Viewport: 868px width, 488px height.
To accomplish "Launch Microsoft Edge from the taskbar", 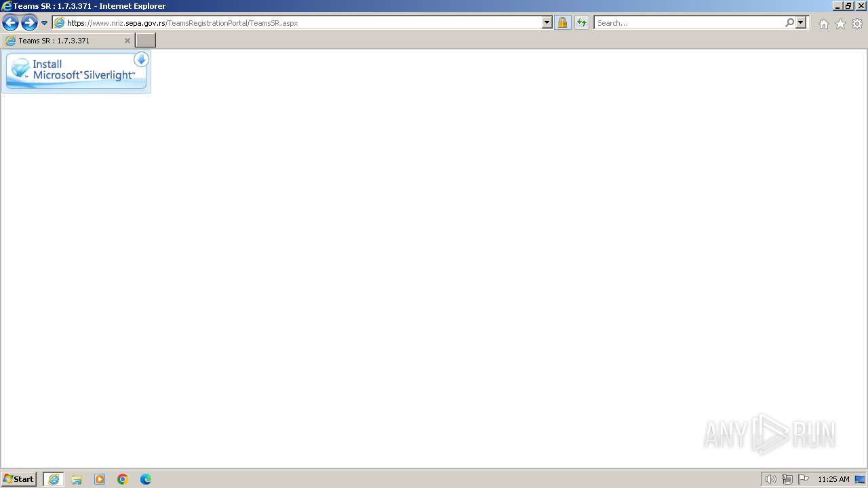I will click(x=146, y=479).
